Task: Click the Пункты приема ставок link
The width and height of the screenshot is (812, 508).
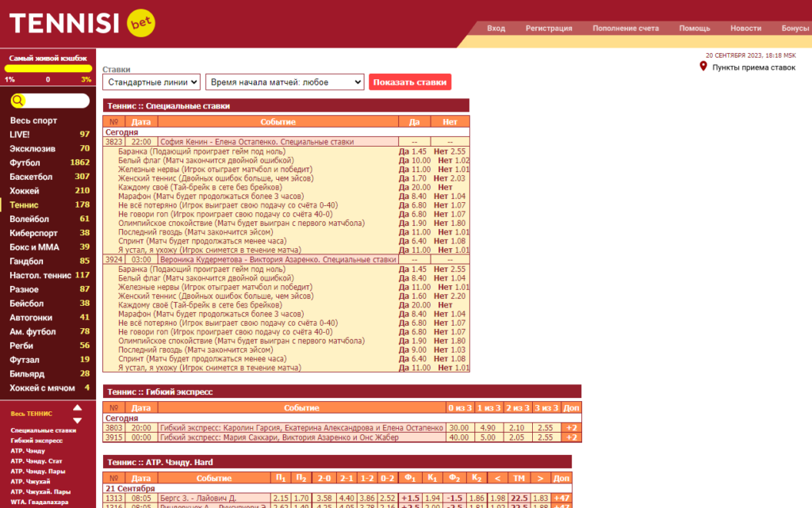Action: 753,67
